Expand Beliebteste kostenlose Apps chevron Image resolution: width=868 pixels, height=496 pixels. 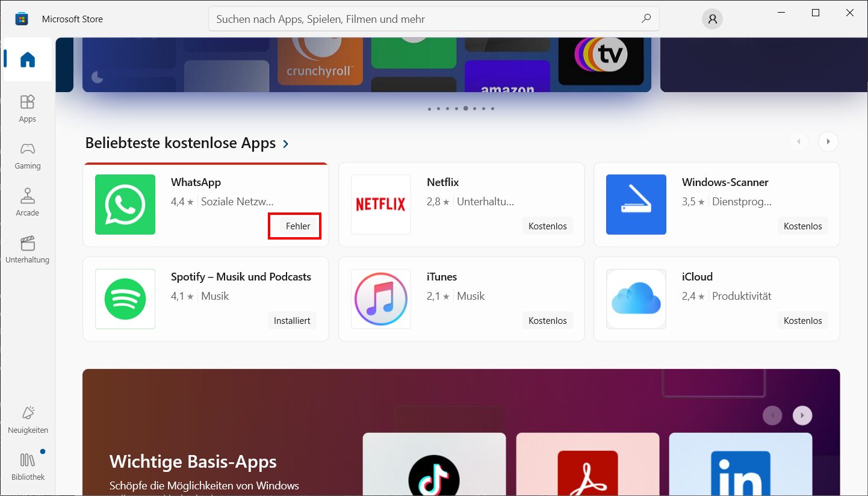[x=286, y=144]
